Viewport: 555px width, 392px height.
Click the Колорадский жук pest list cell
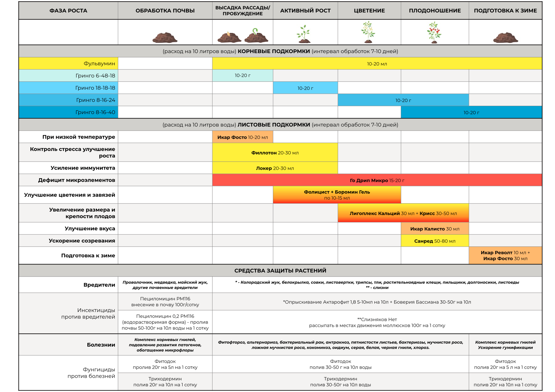[377, 285]
